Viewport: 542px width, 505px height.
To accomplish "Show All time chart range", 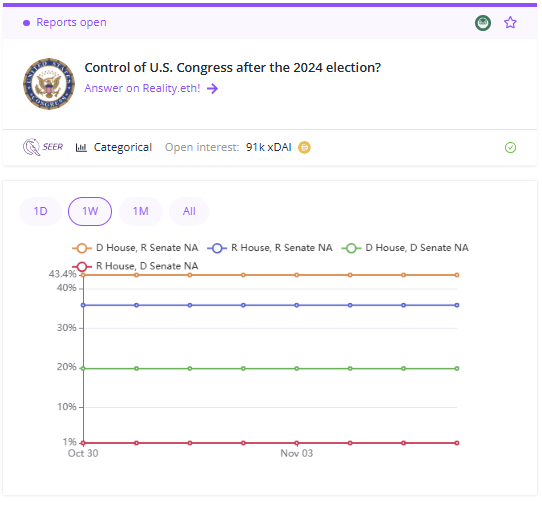I will 189,211.
